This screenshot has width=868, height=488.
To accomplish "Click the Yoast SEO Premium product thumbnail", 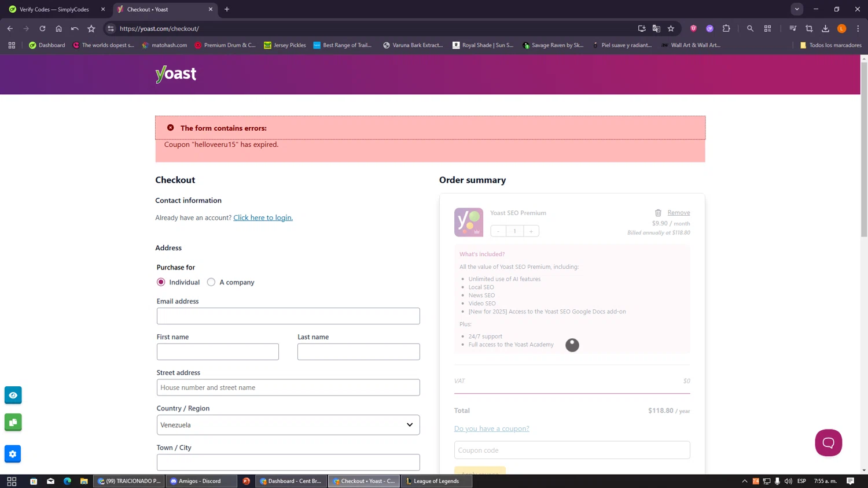I will [x=469, y=222].
